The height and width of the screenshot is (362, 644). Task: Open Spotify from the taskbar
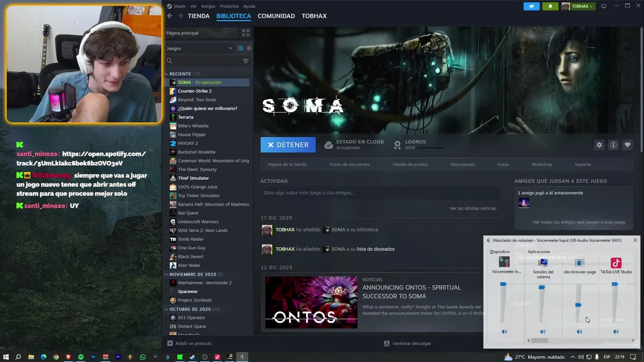tap(80, 357)
